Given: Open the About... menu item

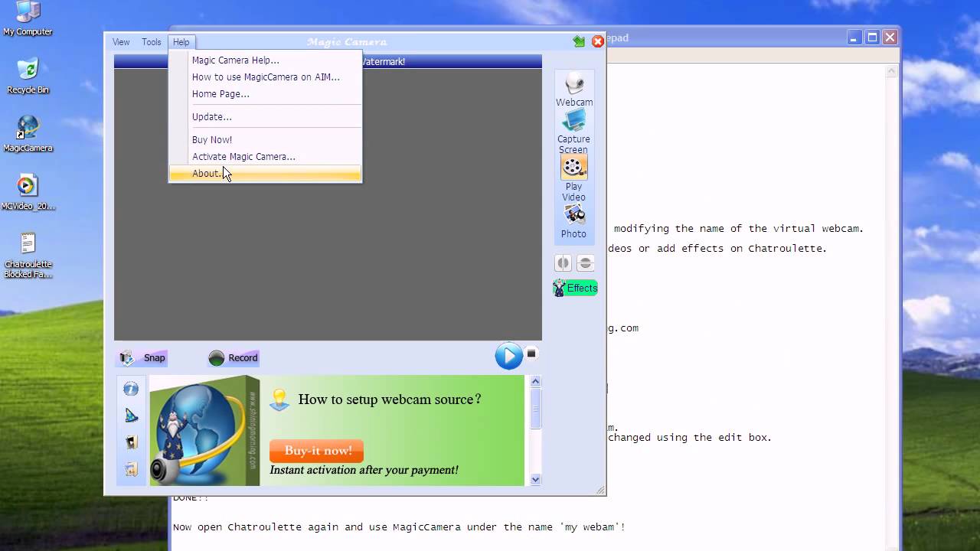Looking at the screenshot, I should tap(266, 174).
